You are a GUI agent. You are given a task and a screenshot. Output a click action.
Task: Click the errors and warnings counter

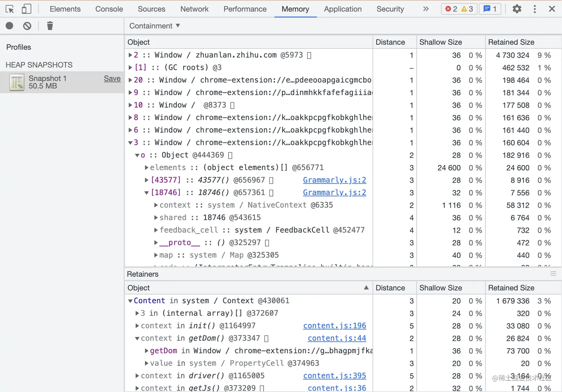459,9
